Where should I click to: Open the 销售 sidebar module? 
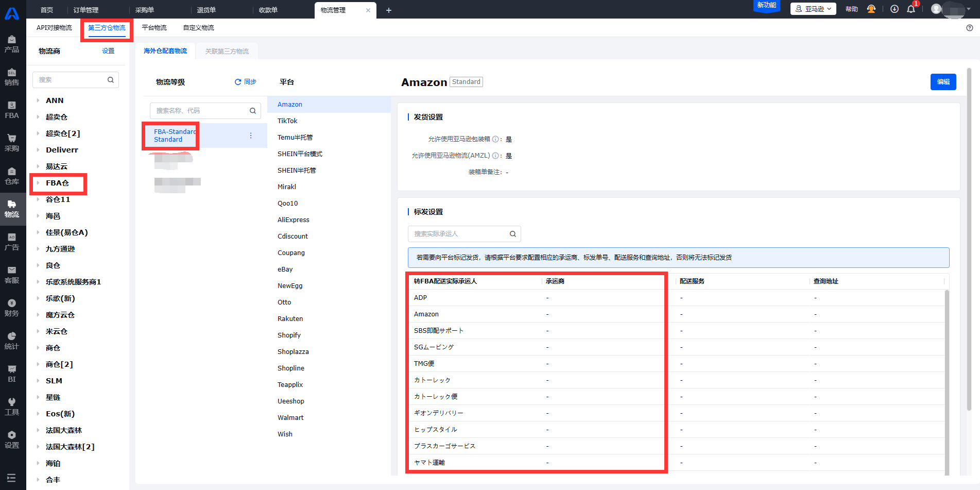[x=12, y=77]
